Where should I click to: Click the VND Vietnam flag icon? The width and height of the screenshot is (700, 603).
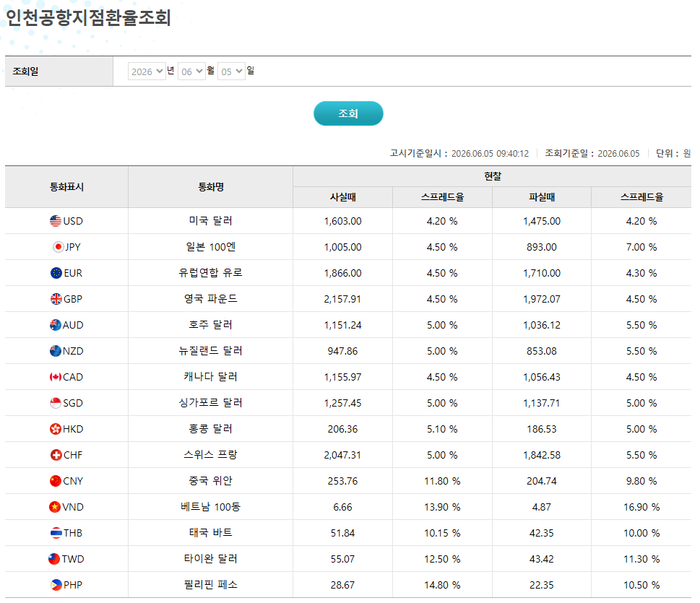(x=54, y=507)
